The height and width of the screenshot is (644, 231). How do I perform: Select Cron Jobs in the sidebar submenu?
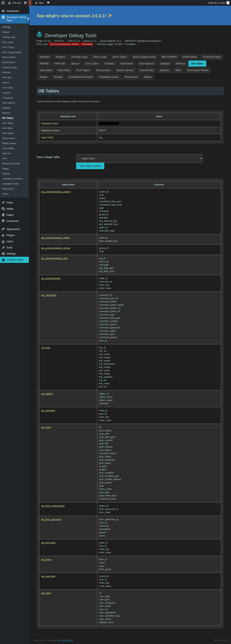(8, 88)
